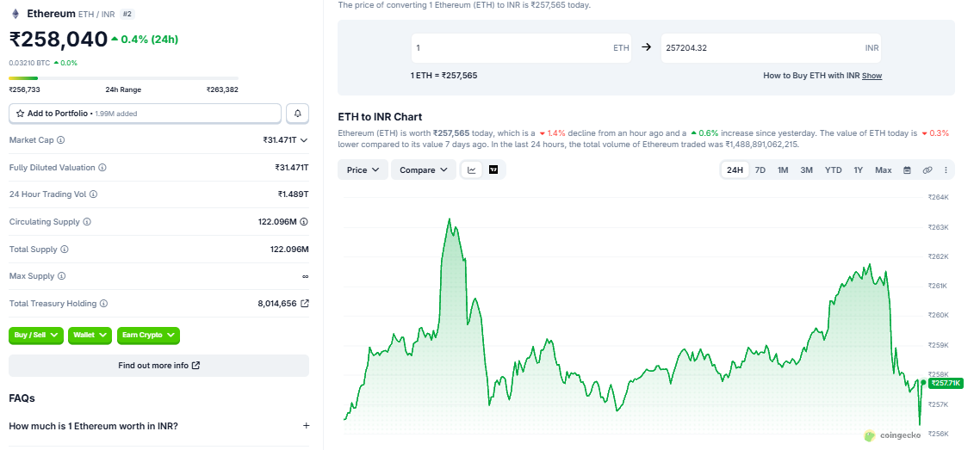Open the Price chart type dropdown

(363, 170)
